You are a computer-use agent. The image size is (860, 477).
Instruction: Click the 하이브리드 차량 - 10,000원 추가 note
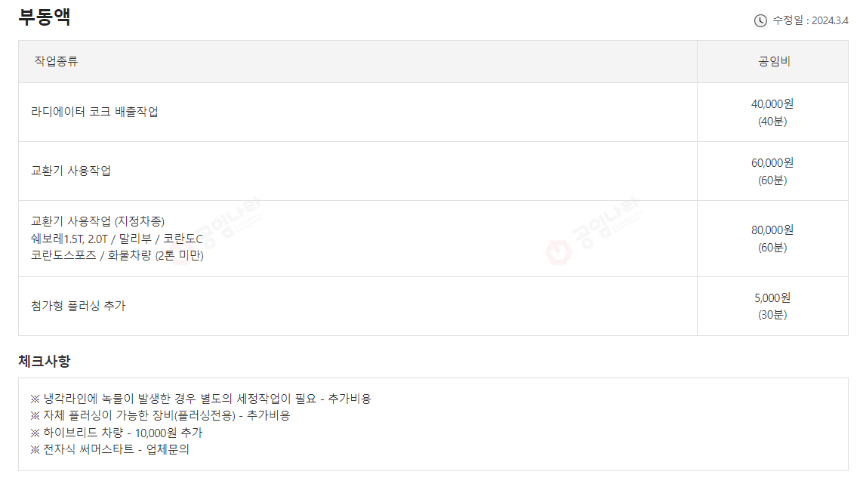coord(117,433)
